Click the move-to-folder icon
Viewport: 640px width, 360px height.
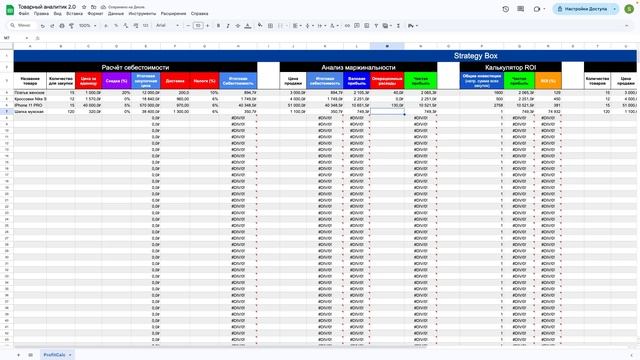[x=93, y=7]
